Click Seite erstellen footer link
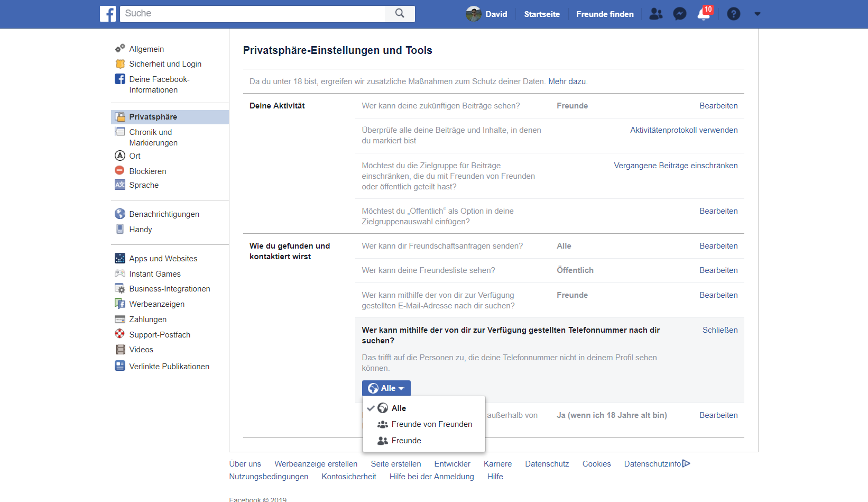 pos(396,464)
